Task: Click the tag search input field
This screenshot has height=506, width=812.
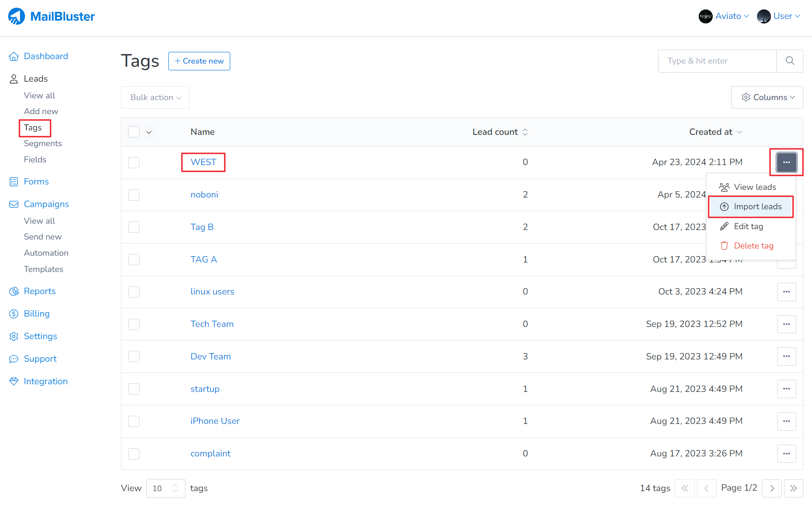Action: [717, 61]
